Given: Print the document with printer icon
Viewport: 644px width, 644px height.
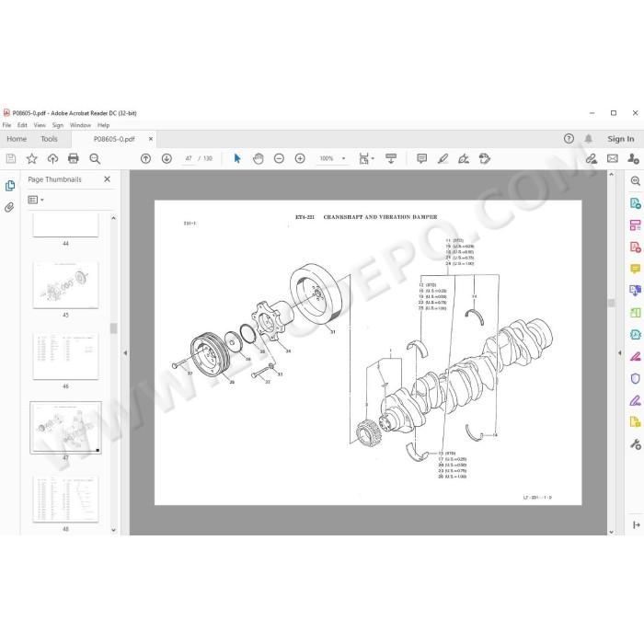Looking at the screenshot, I should tap(74, 158).
